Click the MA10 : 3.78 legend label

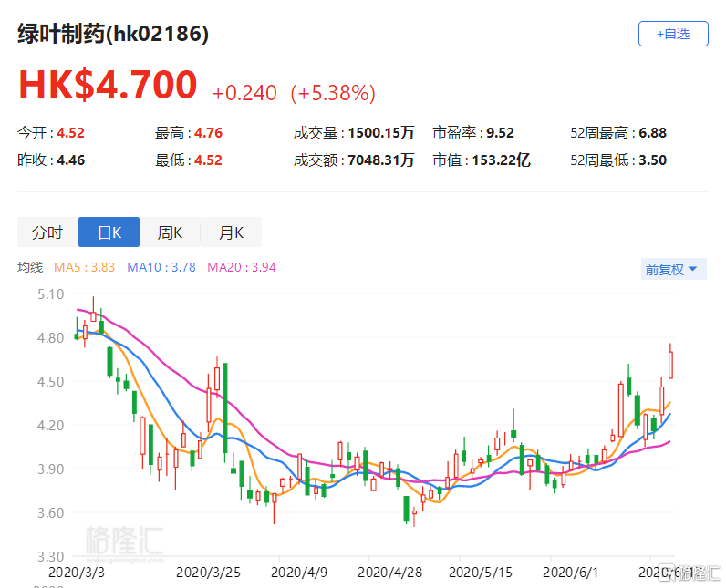tap(161, 267)
